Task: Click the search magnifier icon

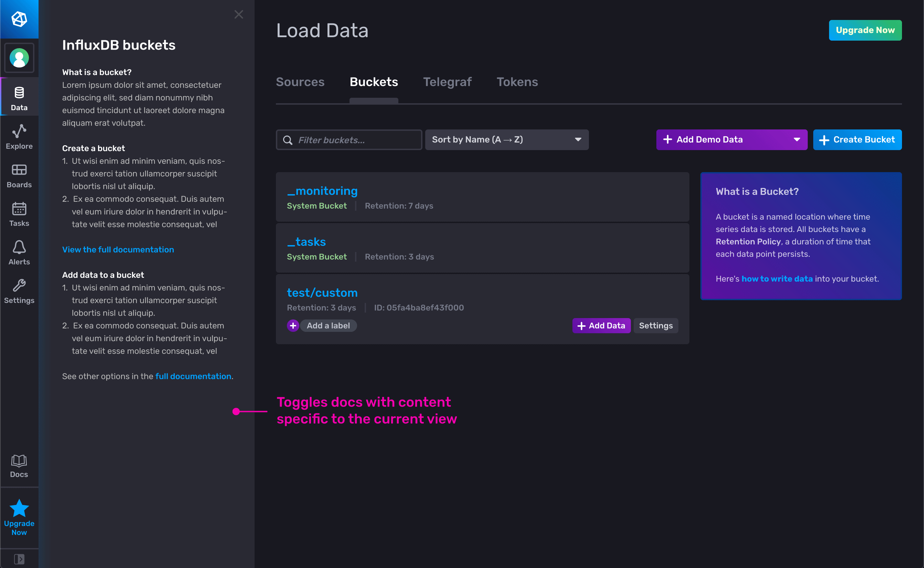Action: click(x=288, y=140)
